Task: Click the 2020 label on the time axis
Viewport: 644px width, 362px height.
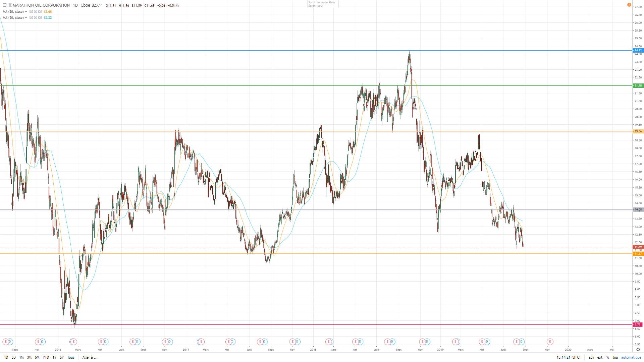Action: 568,350
